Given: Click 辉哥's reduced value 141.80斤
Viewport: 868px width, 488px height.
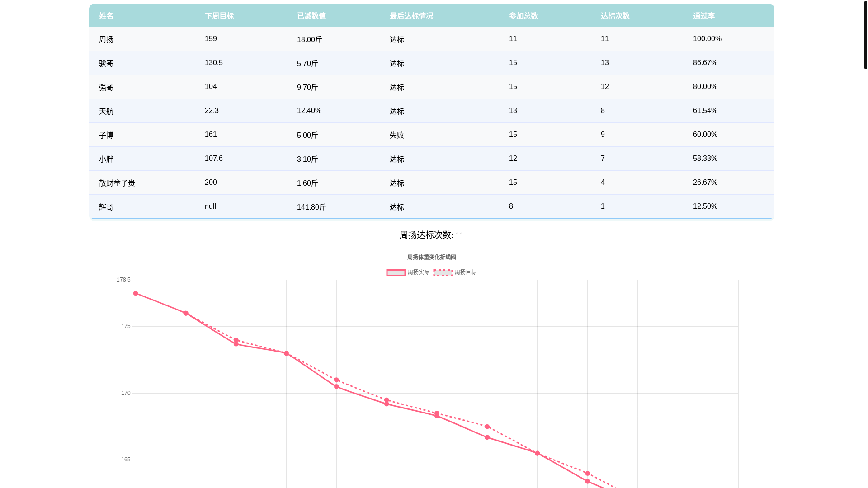Looking at the screenshot, I should (311, 207).
